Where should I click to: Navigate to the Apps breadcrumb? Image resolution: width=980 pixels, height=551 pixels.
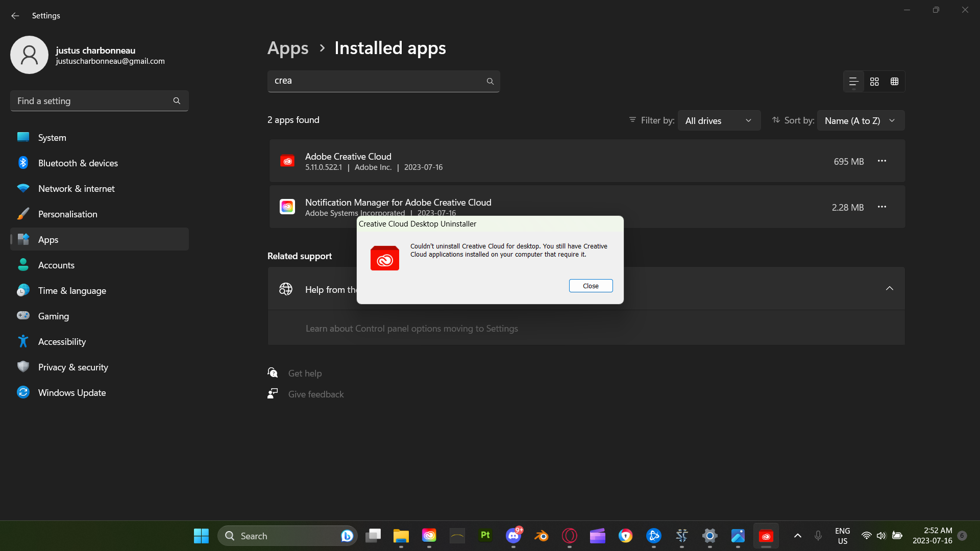tap(287, 48)
